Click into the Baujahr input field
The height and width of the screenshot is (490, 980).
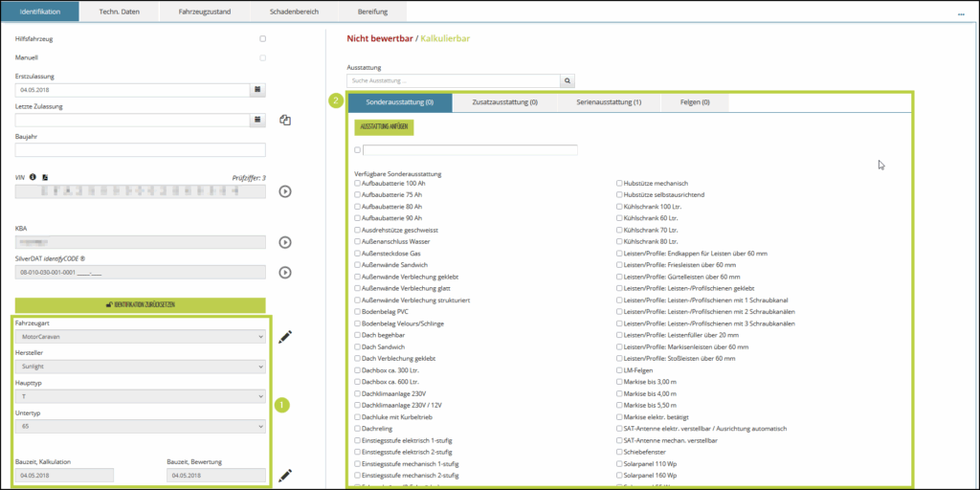click(x=140, y=150)
